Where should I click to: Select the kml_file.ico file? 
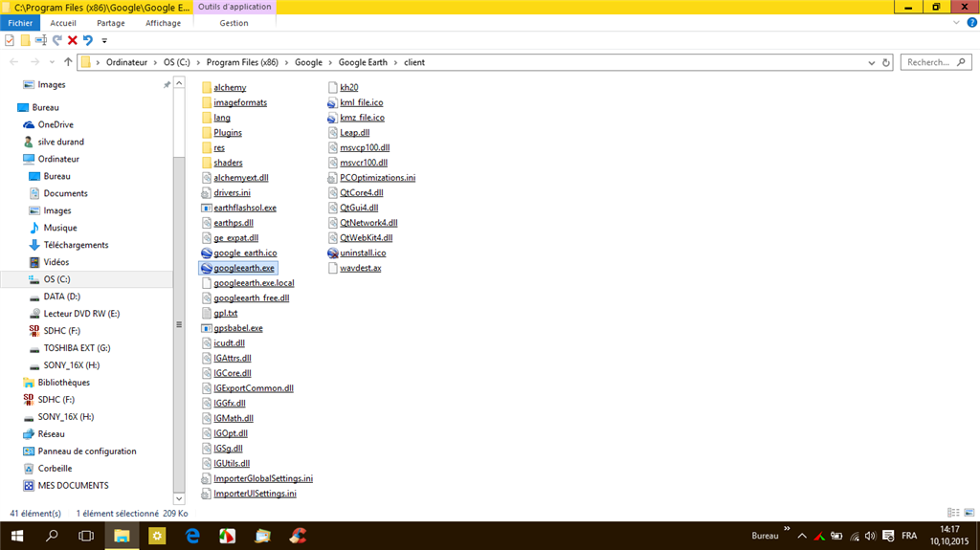[355, 102]
